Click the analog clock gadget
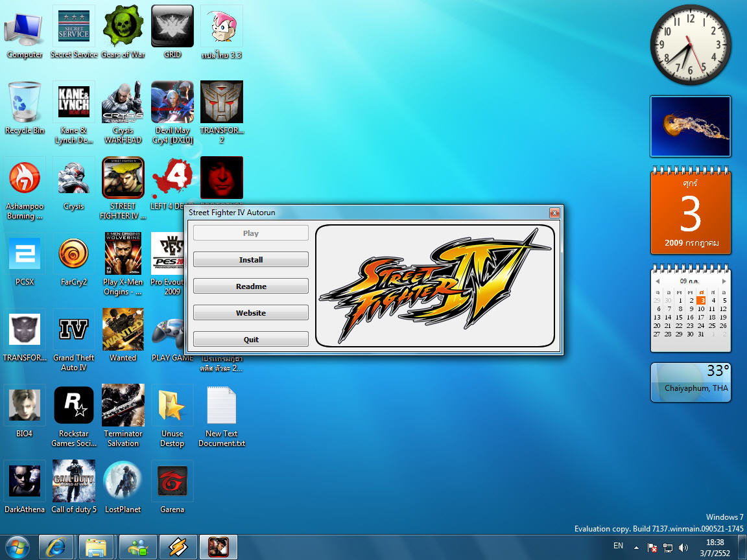This screenshot has width=747, height=560. tap(691, 45)
